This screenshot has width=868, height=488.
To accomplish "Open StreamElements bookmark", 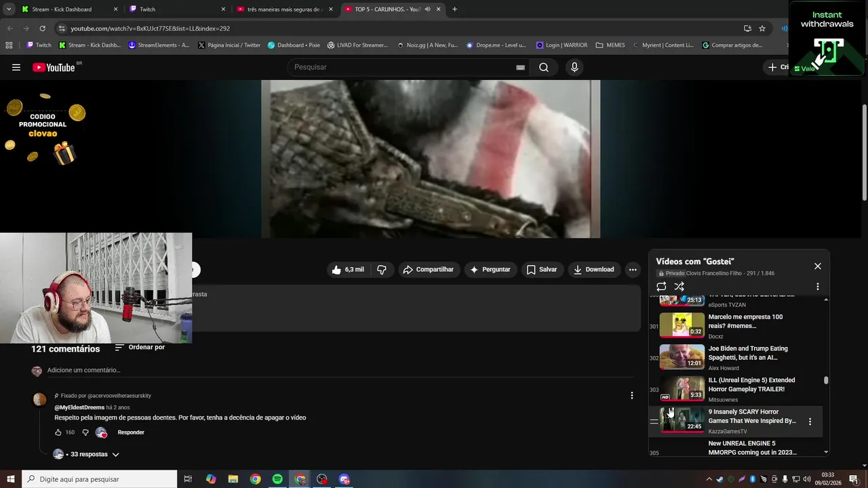I will coord(158,45).
